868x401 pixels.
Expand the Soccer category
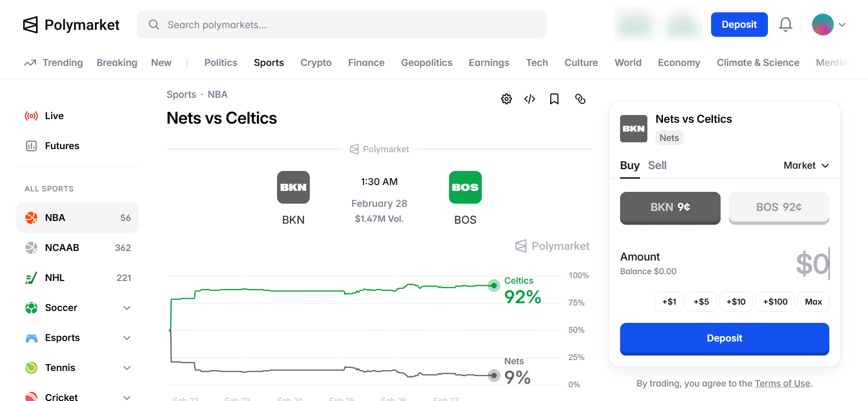pos(127,308)
